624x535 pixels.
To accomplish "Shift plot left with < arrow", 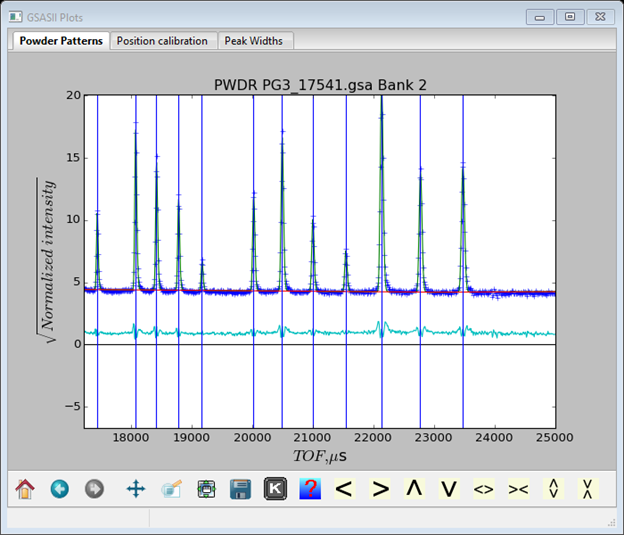I will (x=345, y=489).
